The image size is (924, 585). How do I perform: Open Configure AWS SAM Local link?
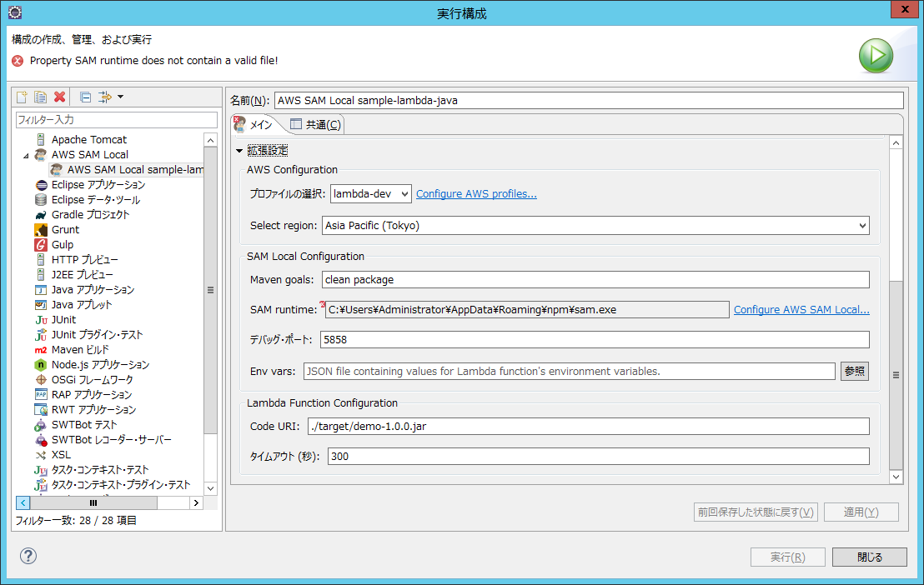tap(801, 310)
